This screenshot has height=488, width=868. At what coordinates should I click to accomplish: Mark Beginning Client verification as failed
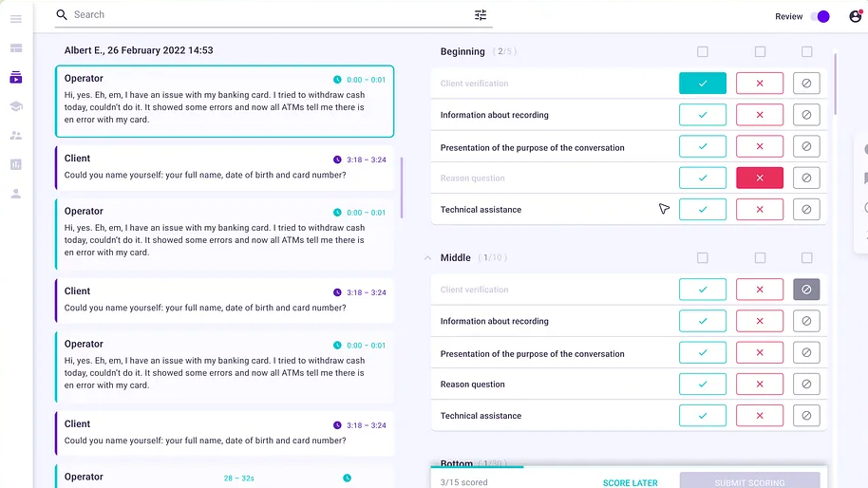pyautogui.click(x=760, y=83)
